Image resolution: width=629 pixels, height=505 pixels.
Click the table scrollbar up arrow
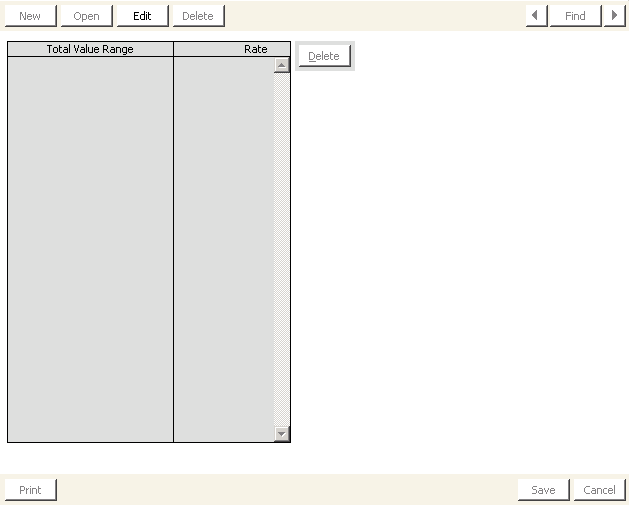click(x=282, y=65)
